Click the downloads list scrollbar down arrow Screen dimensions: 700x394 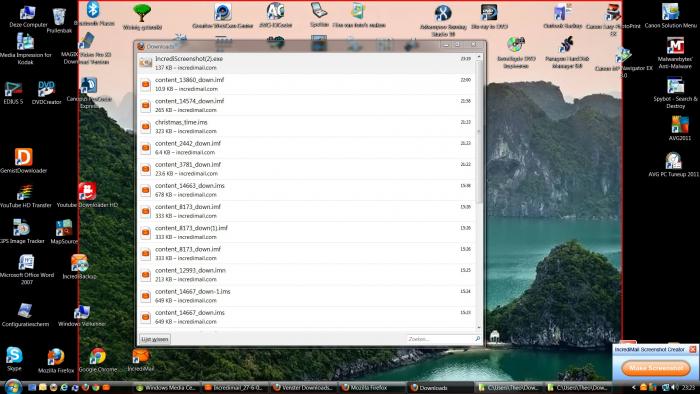(479, 328)
